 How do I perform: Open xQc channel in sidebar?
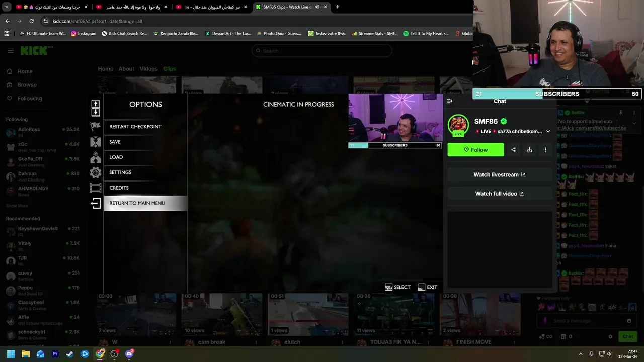point(43,147)
